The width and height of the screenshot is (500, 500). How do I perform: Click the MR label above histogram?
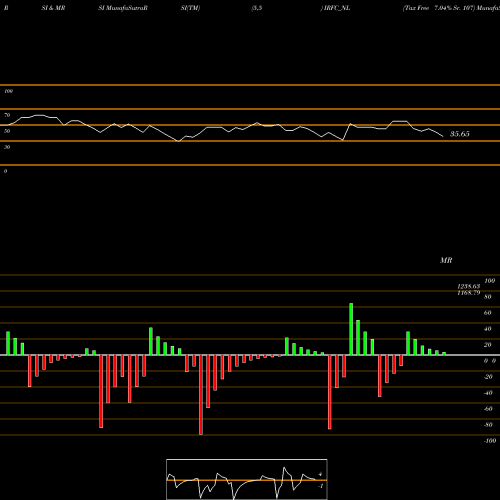(x=446, y=260)
